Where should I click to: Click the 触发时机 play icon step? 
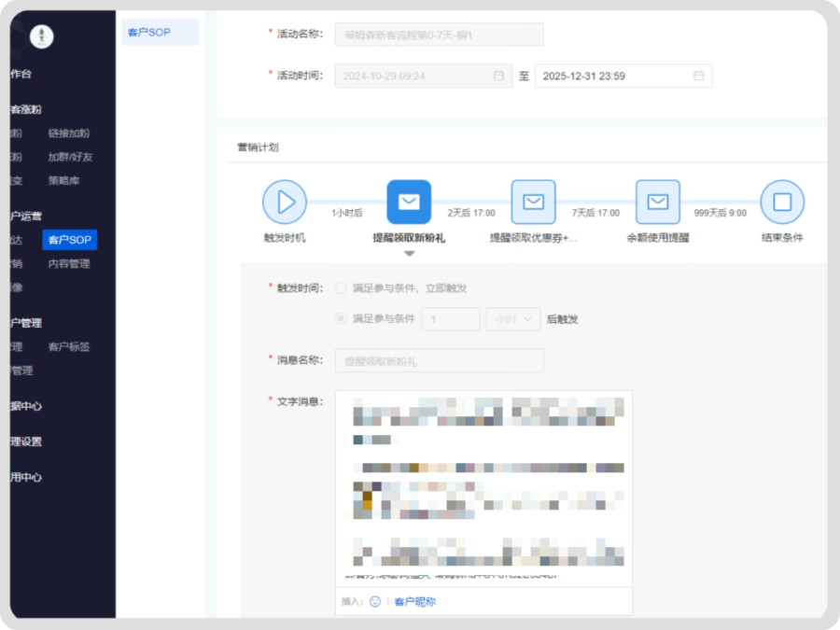[x=285, y=203]
